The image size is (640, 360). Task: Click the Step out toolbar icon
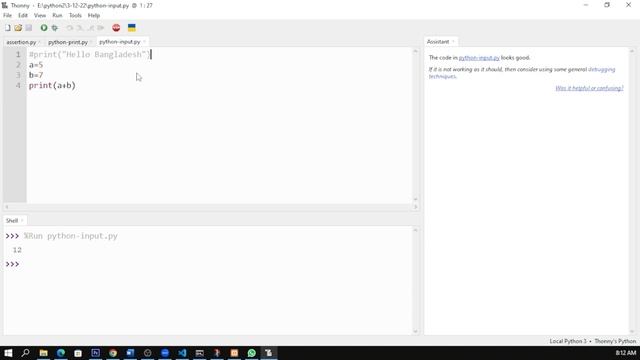91,28
